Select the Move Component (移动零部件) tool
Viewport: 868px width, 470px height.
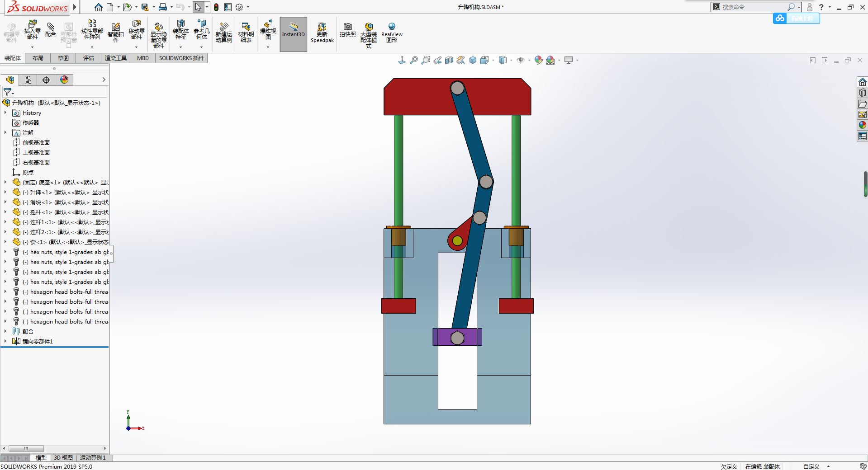point(137,30)
